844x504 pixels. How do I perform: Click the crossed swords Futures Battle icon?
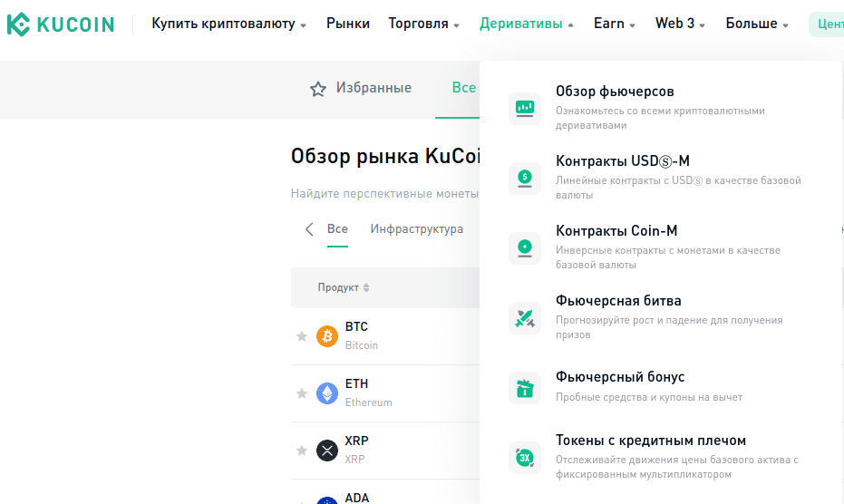(524, 317)
